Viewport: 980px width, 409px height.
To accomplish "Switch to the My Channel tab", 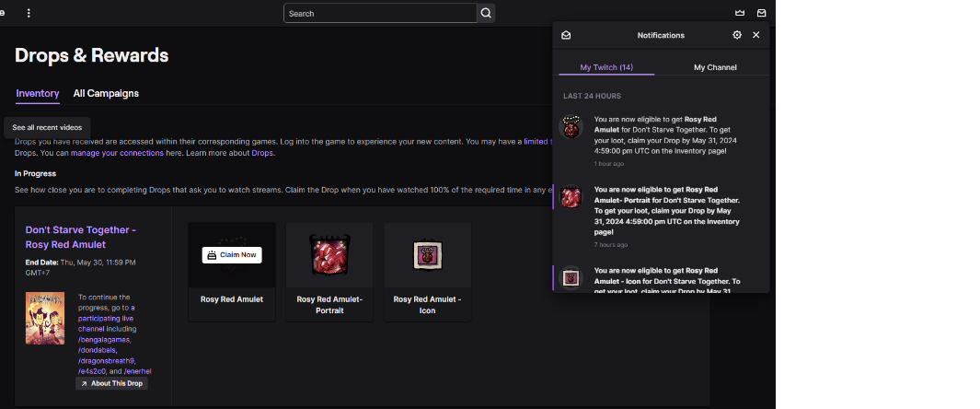I will point(715,67).
